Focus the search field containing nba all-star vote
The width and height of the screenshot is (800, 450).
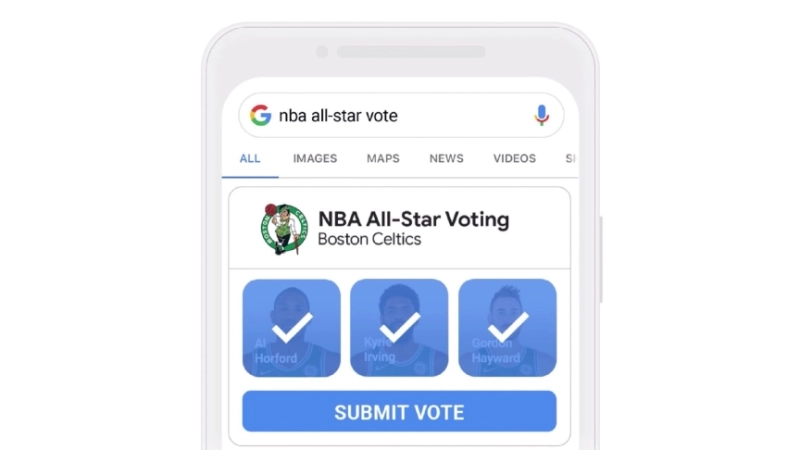coord(401,115)
